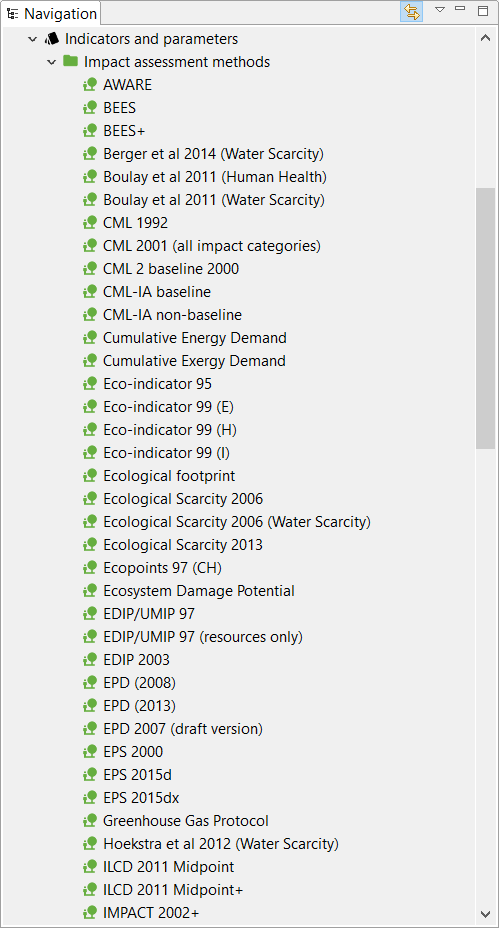Click the scrollbar down arrow
The height and width of the screenshot is (928, 499).
(x=485, y=914)
